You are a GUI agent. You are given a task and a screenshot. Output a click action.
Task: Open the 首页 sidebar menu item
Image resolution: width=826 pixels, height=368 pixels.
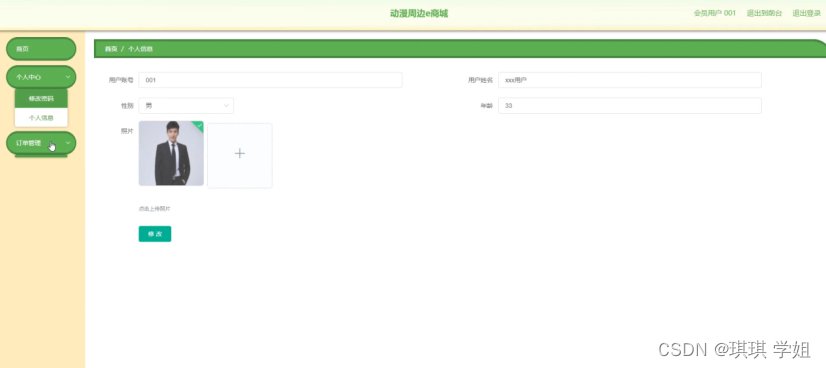click(41, 49)
